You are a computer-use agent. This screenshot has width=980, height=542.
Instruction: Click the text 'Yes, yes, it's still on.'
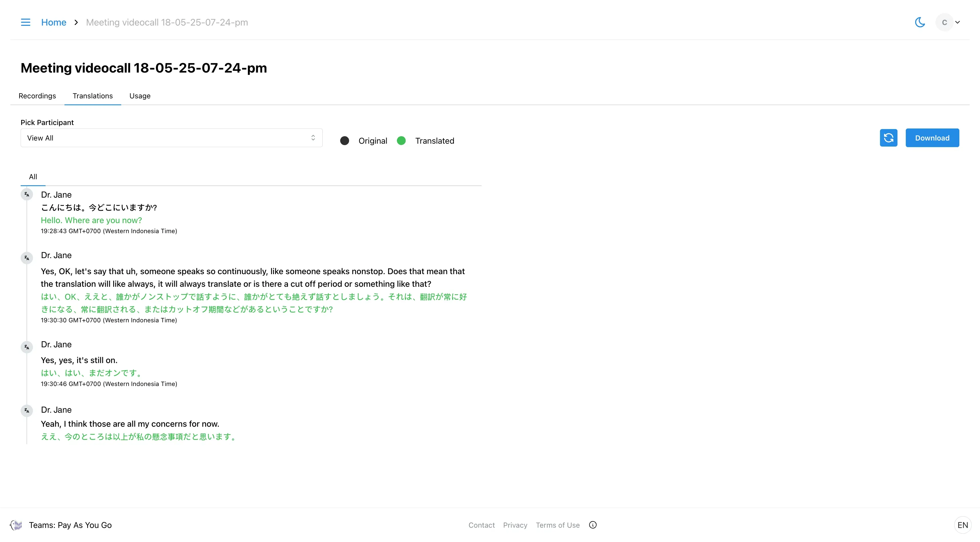point(79,360)
